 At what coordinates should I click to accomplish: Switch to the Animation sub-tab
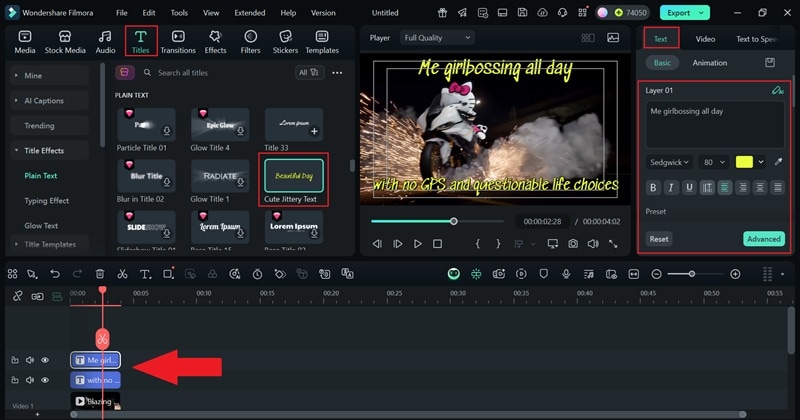(710, 63)
